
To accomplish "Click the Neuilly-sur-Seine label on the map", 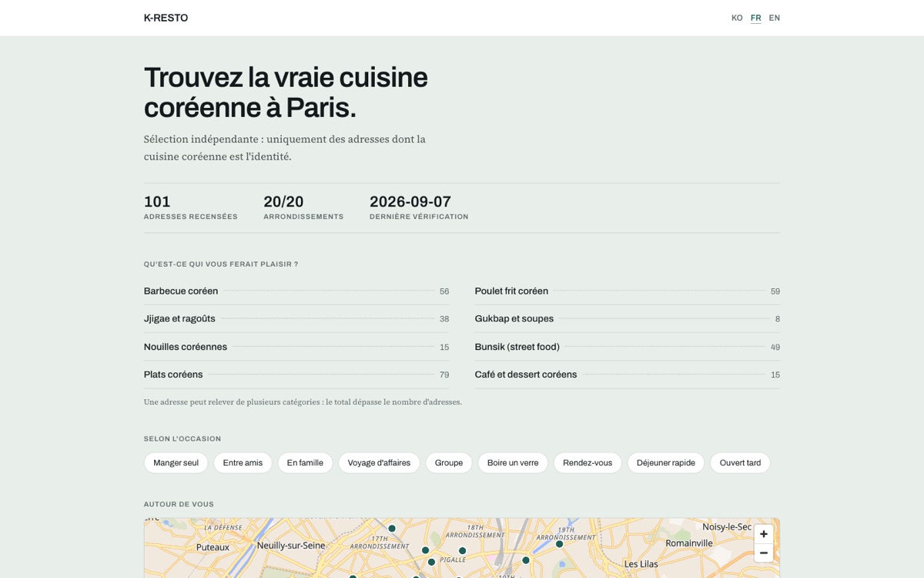I will click(x=291, y=546).
